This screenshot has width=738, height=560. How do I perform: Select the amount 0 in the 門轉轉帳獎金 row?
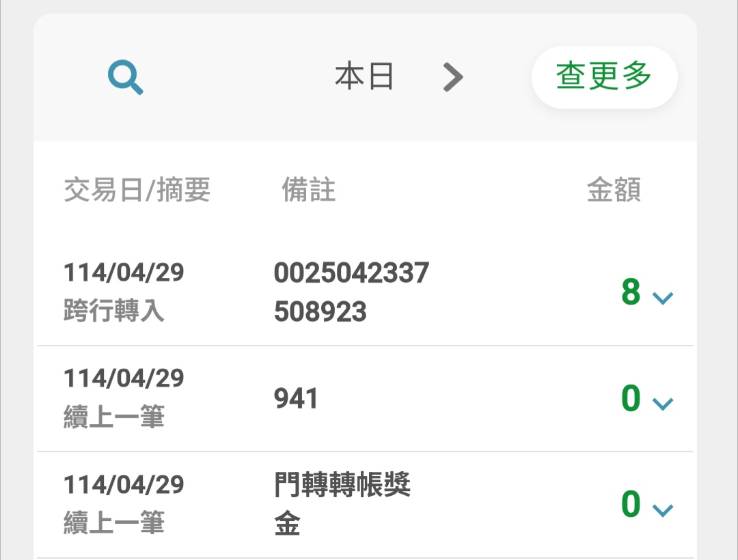[630, 505]
